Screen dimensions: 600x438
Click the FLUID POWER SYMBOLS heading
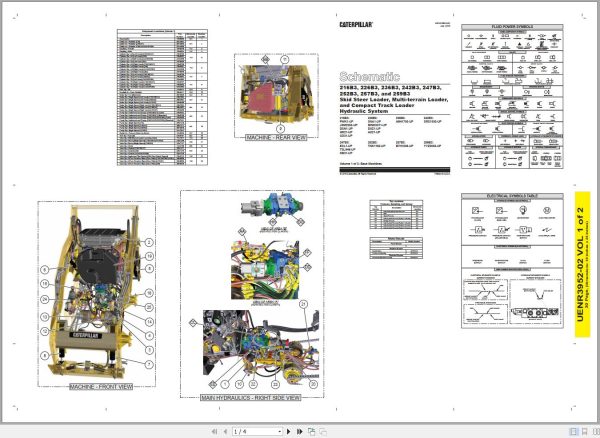point(512,27)
